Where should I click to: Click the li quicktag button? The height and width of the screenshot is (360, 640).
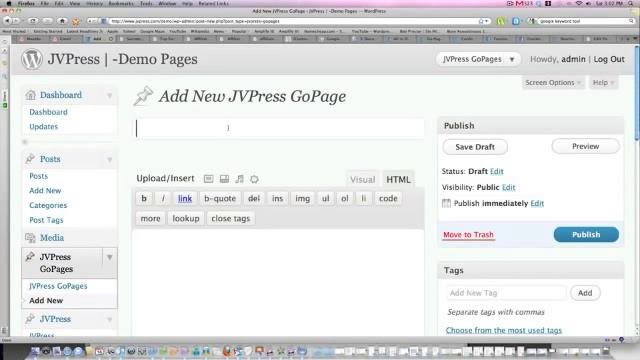[x=364, y=198]
